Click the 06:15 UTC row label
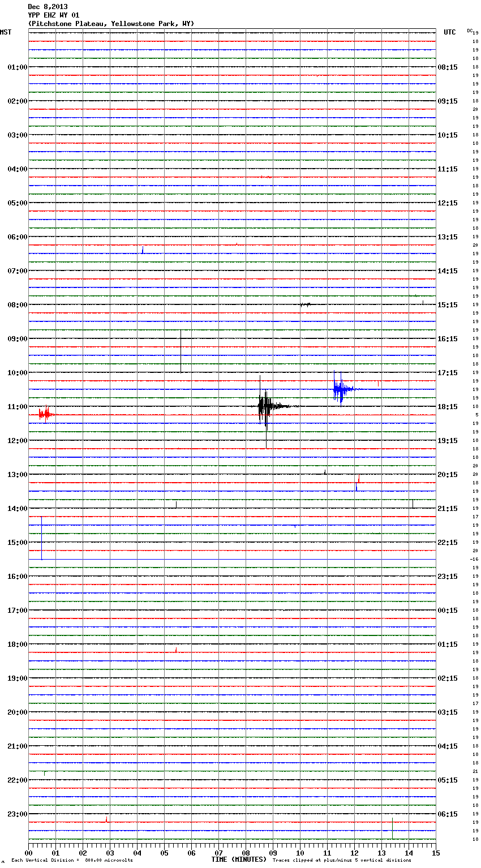Image resolution: width=481 pixels, height=868 pixels. [448, 814]
